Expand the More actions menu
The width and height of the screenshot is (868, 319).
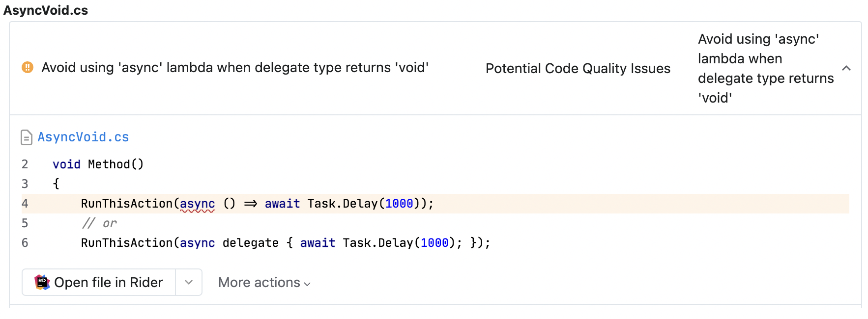pyautogui.click(x=264, y=283)
